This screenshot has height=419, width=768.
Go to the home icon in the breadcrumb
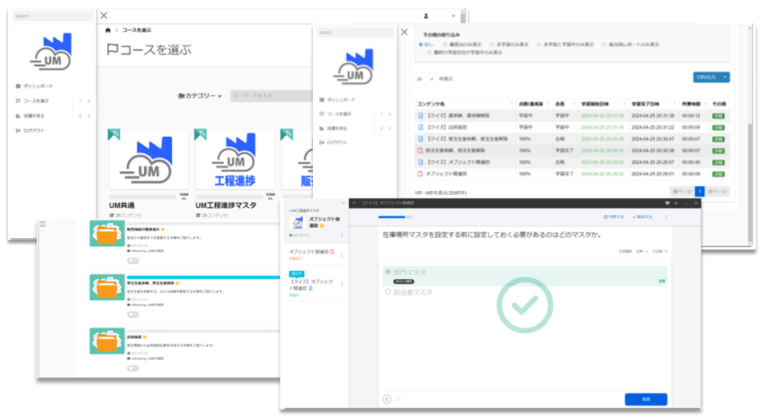pyautogui.click(x=108, y=30)
